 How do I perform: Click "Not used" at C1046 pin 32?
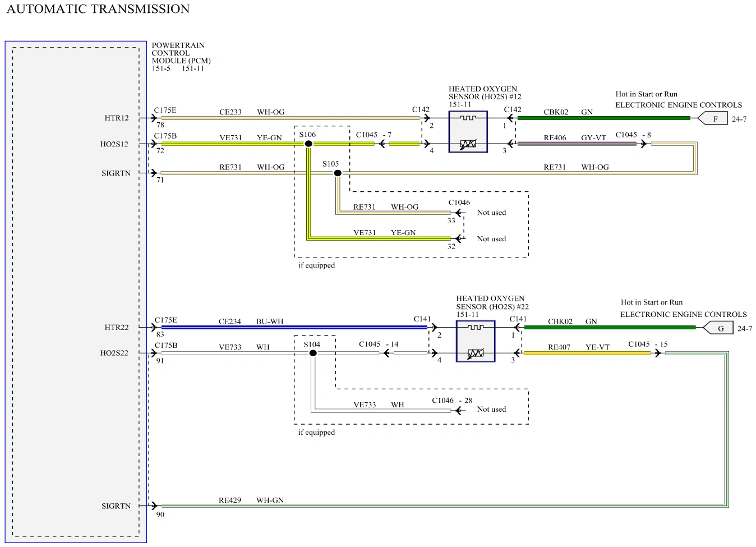pos(491,239)
